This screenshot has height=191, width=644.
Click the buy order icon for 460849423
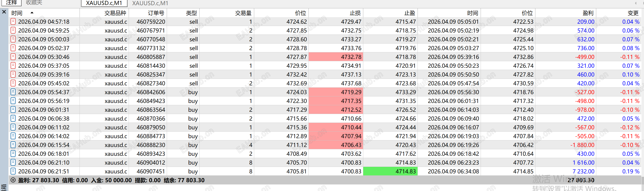[x=13, y=101]
